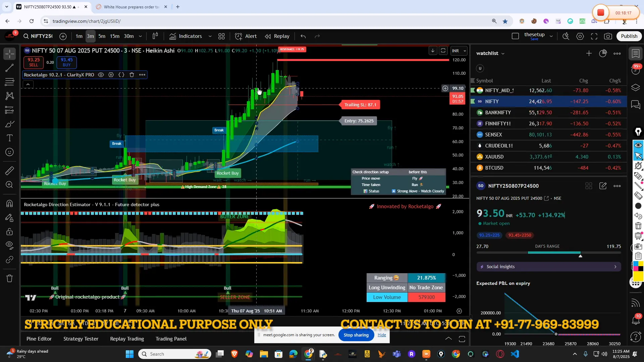Toggle hide all drawings eye icon

coord(10,245)
